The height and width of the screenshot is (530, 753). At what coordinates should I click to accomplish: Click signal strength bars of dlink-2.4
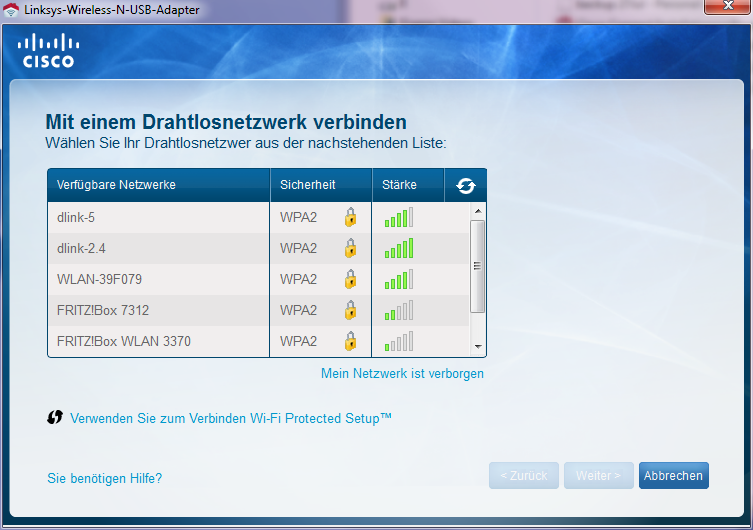[399, 248]
